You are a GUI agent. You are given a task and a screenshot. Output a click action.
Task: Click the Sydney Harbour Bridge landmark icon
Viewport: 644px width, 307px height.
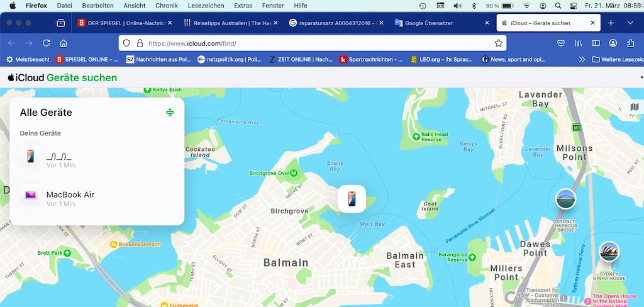point(565,198)
